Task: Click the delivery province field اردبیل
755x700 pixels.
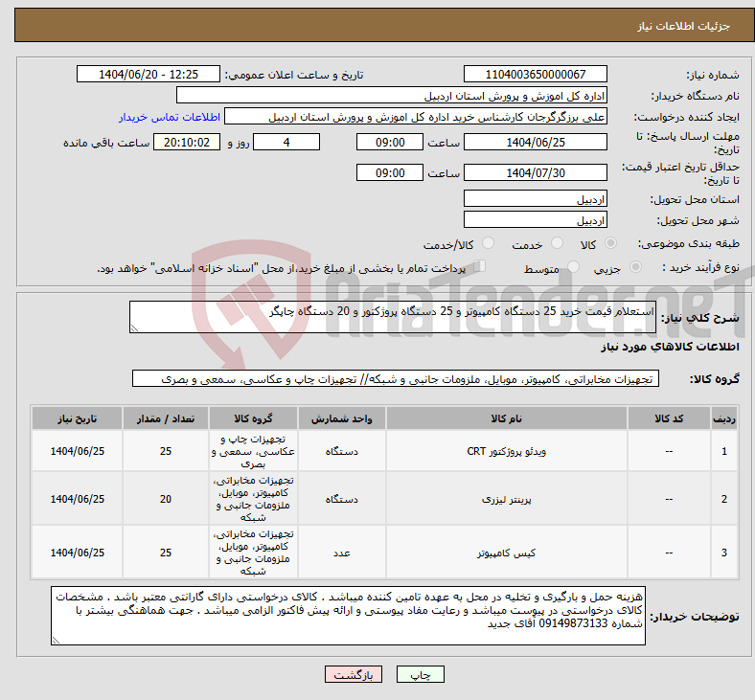Action: (x=535, y=198)
